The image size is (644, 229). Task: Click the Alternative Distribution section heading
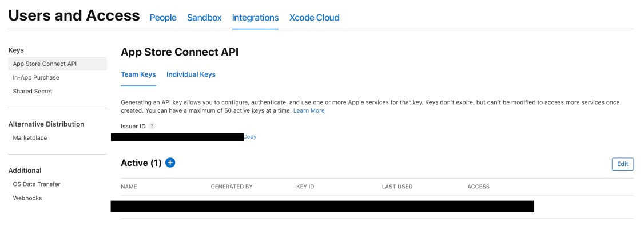click(46, 124)
